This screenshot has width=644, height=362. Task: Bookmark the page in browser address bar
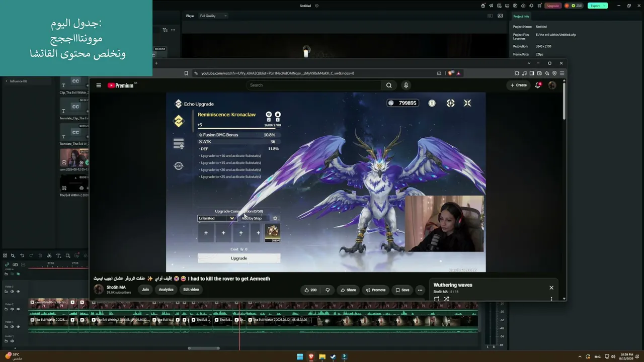[x=186, y=73]
